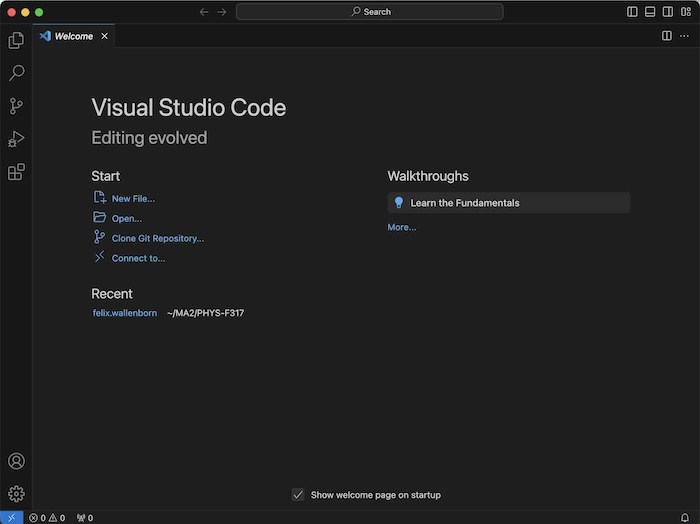Click the New File... link
Image resolution: width=700 pixels, height=524 pixels.
point(133,199)
